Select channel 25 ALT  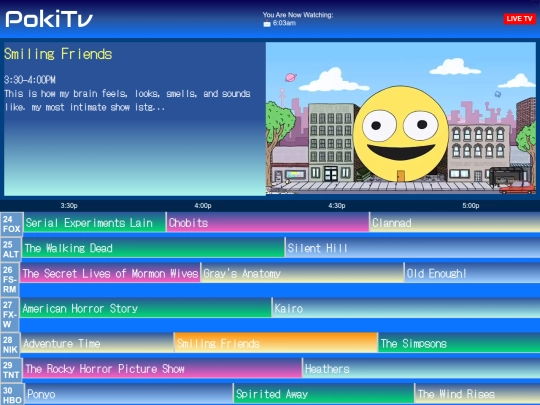point(11,249)
